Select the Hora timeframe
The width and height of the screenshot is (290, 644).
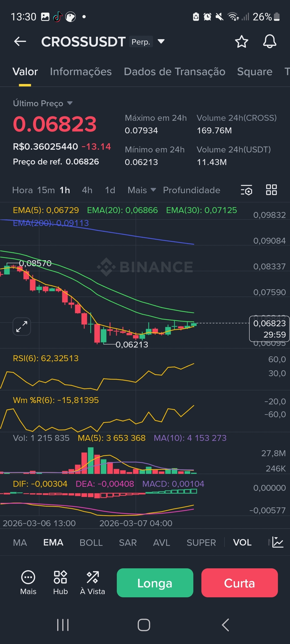[23, 190]
